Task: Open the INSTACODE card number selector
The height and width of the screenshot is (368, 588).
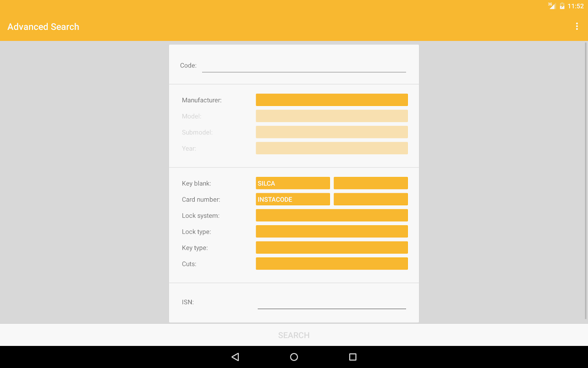Action: 292,199
